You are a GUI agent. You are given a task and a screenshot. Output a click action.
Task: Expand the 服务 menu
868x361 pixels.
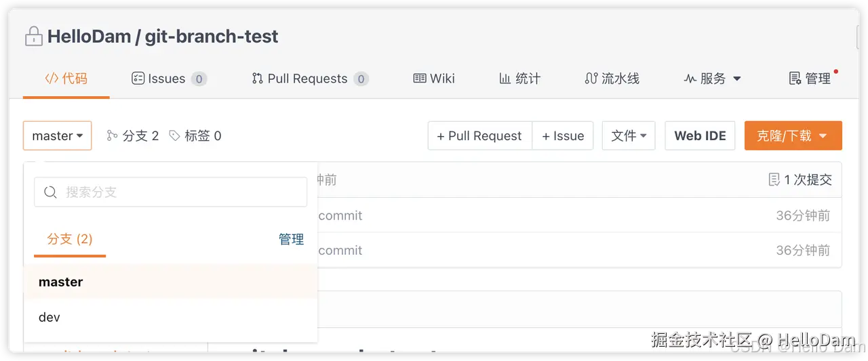point(712,79)
